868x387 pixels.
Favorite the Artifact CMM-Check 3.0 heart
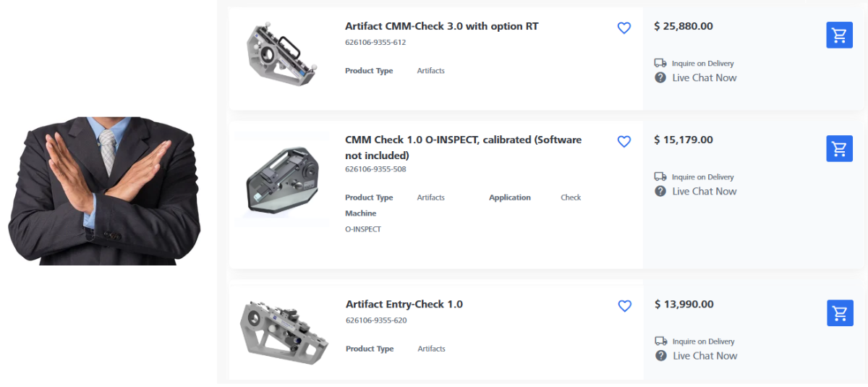click(x=624, y=28)
